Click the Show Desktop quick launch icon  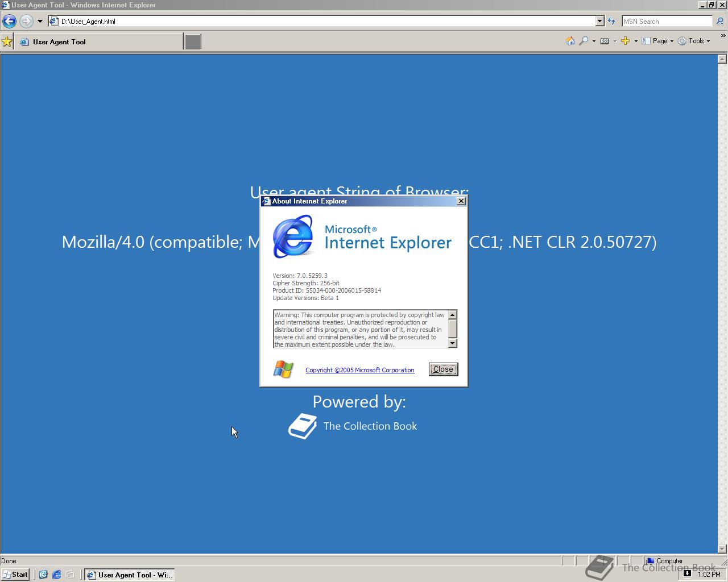click(x=43, y=575)
